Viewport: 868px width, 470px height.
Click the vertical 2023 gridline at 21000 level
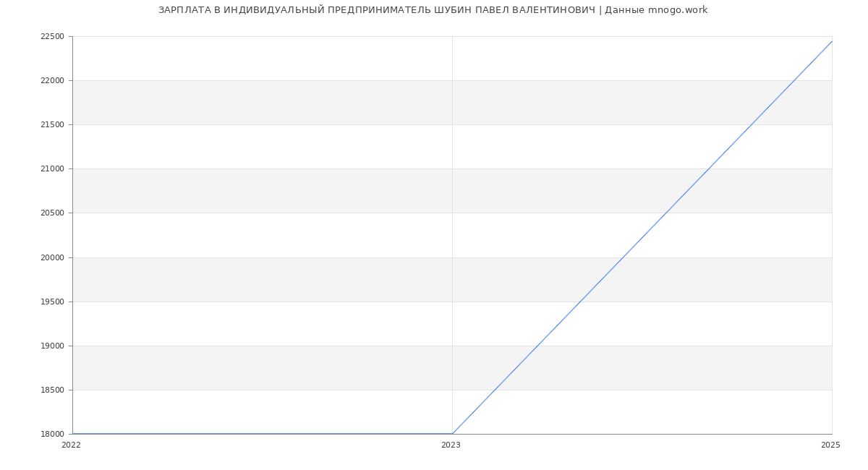pos(452,168)
